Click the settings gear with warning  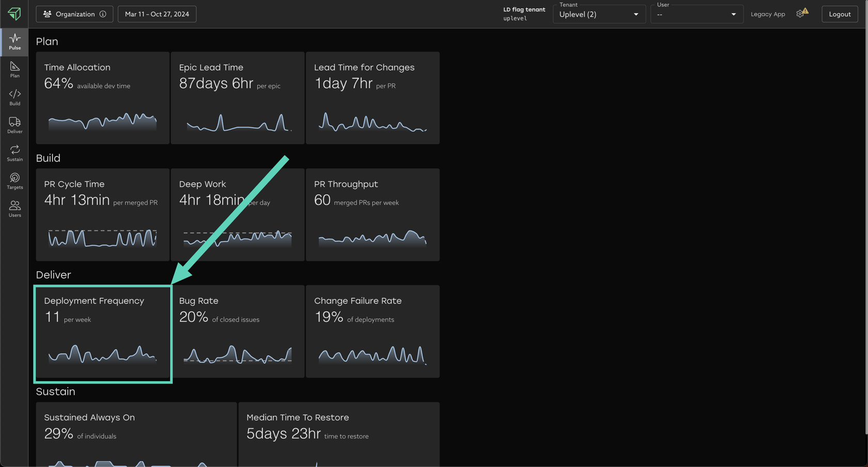(x=801, y=13)
